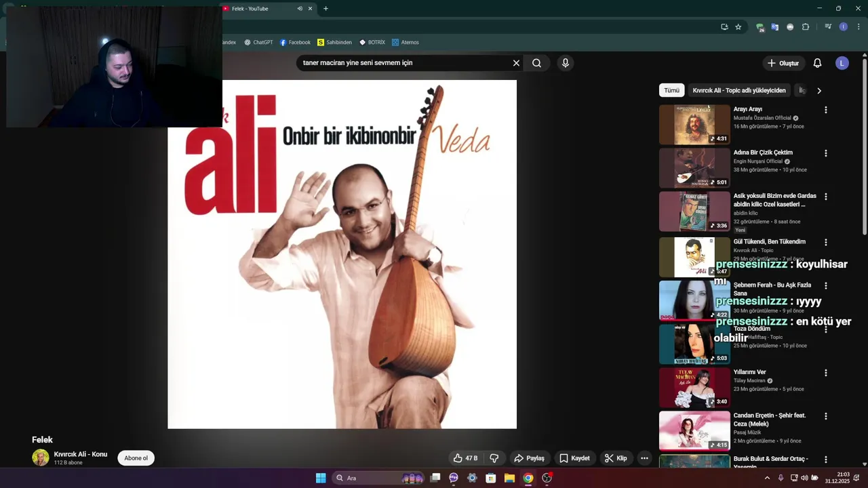
Task: Open the Aternos bookmark
Action: (405, 42)
